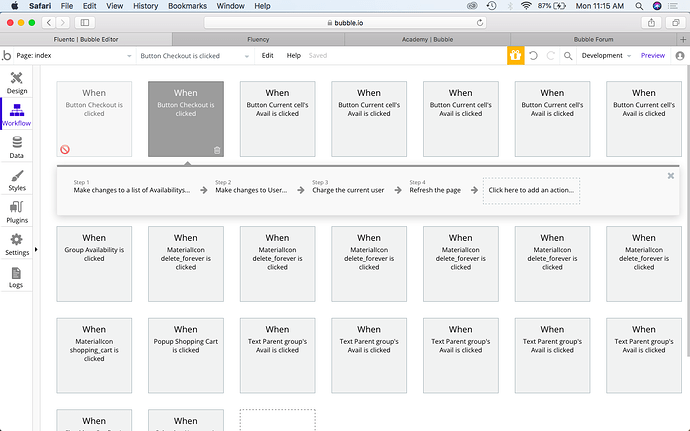
Task: Open the editor Edit menu
Action: 268,55
